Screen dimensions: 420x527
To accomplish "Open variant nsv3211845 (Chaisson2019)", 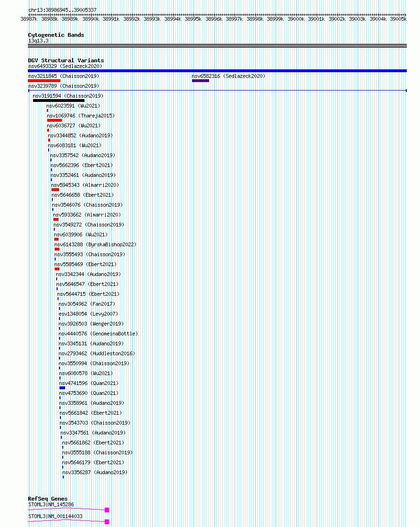I will tap(64, 76).
